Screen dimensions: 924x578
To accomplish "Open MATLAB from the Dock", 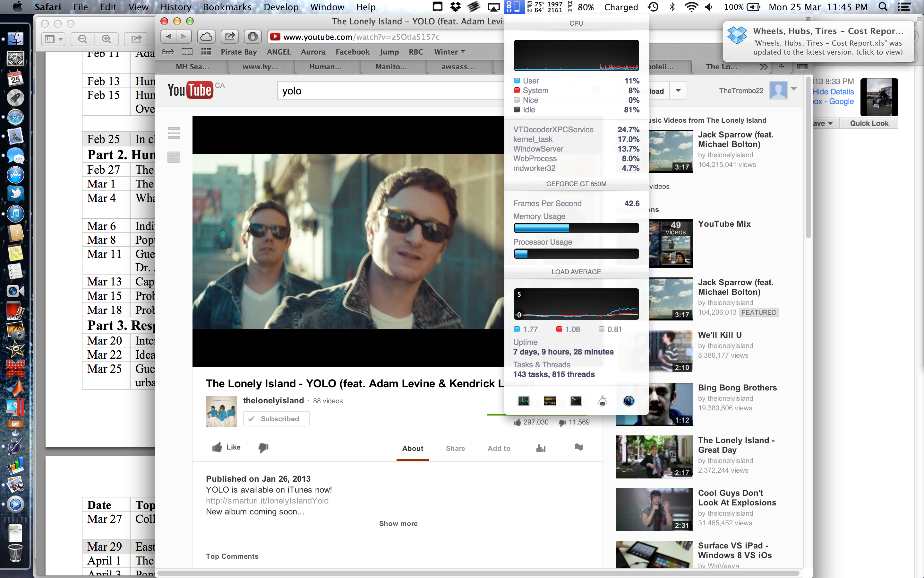I will [x=16, y=388].
